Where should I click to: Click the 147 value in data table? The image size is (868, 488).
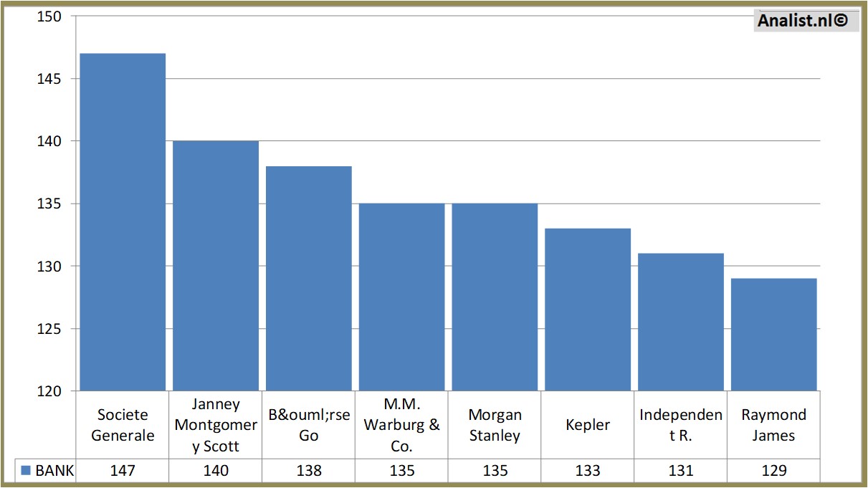(x=123, y=471)
